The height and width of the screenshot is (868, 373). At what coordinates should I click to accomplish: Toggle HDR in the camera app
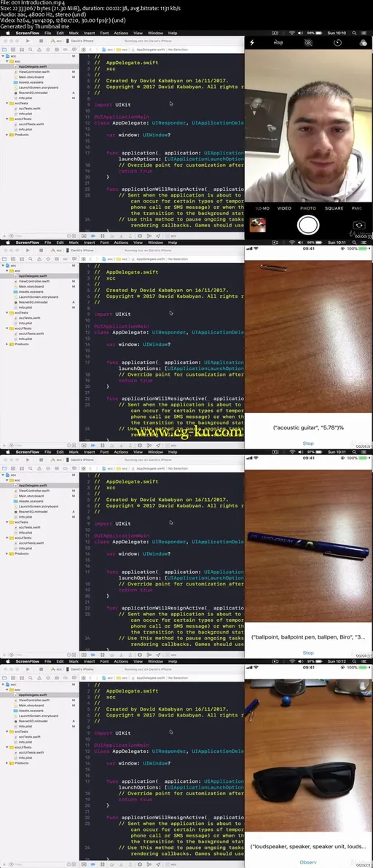click(x=278, y=43)
